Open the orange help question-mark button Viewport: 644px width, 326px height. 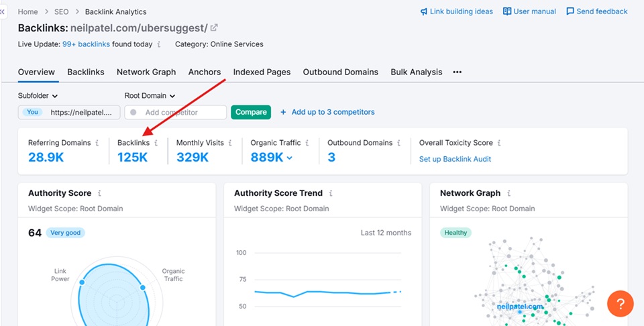tap(620, 303)
